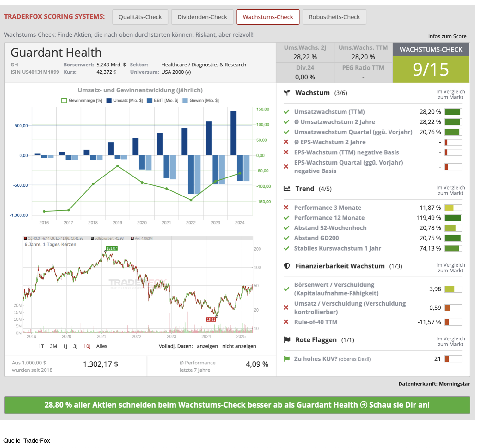
Task: Click the Performance 12 Monate comparison bar
Action: 453,218
